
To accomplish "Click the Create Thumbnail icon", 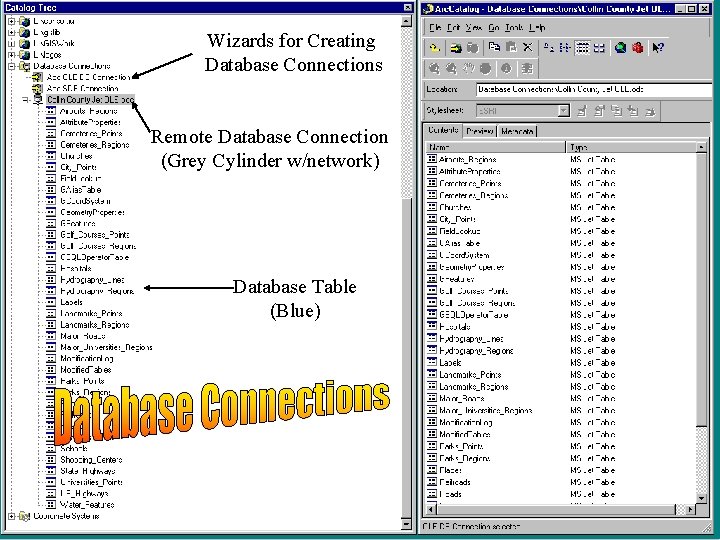I will [527, 68].
